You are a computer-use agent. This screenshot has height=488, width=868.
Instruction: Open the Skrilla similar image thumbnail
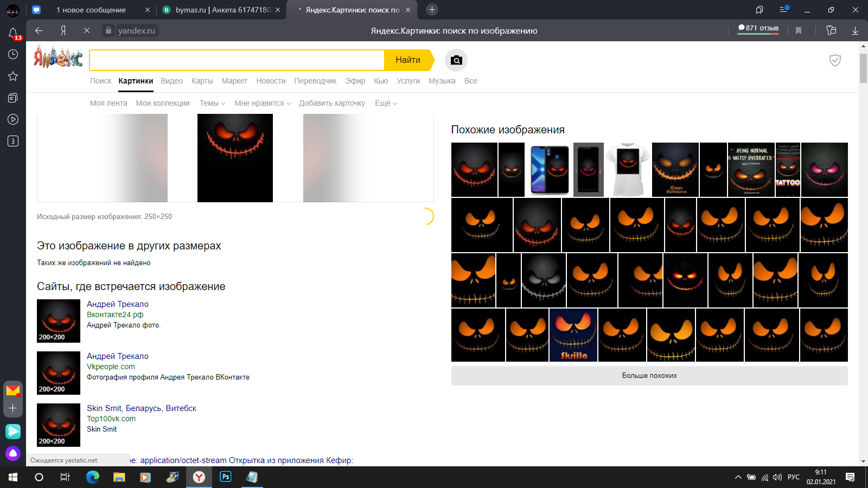(x=573, y=335)
